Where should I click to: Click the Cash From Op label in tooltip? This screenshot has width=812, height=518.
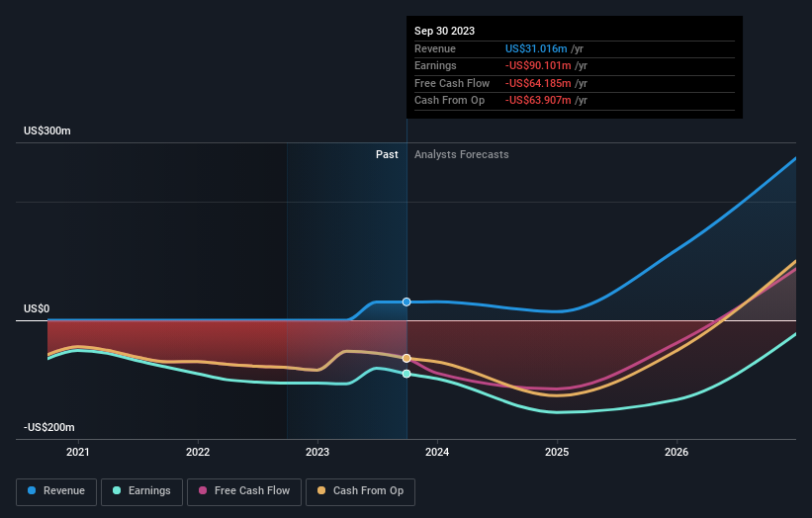point(449,101)
